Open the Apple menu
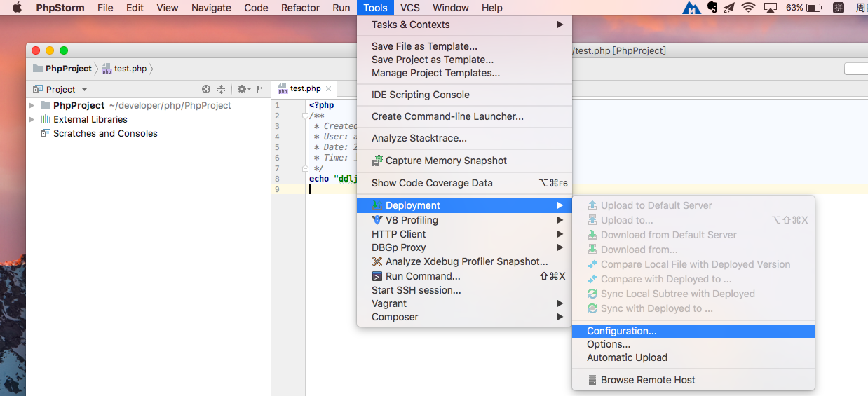 17,8
